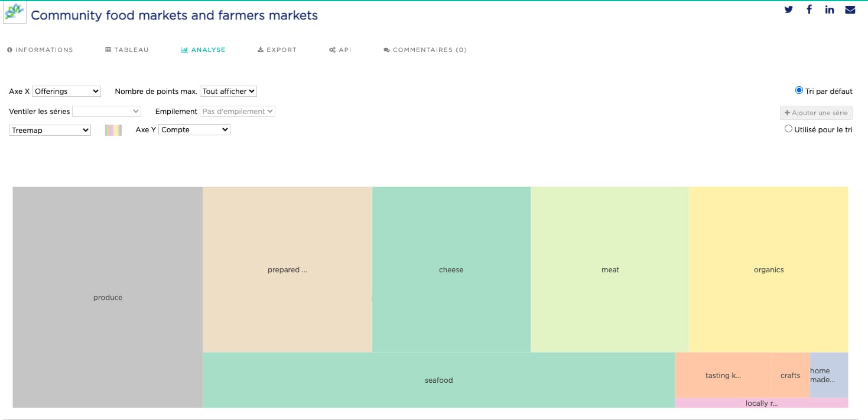Open the Treemap chart type dropdown
The width and height of the screenshot is (868, 420).
pos(50,131)
